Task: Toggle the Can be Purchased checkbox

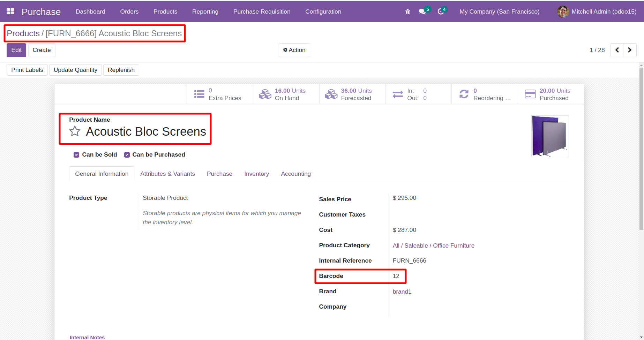Action: [127, 155]
